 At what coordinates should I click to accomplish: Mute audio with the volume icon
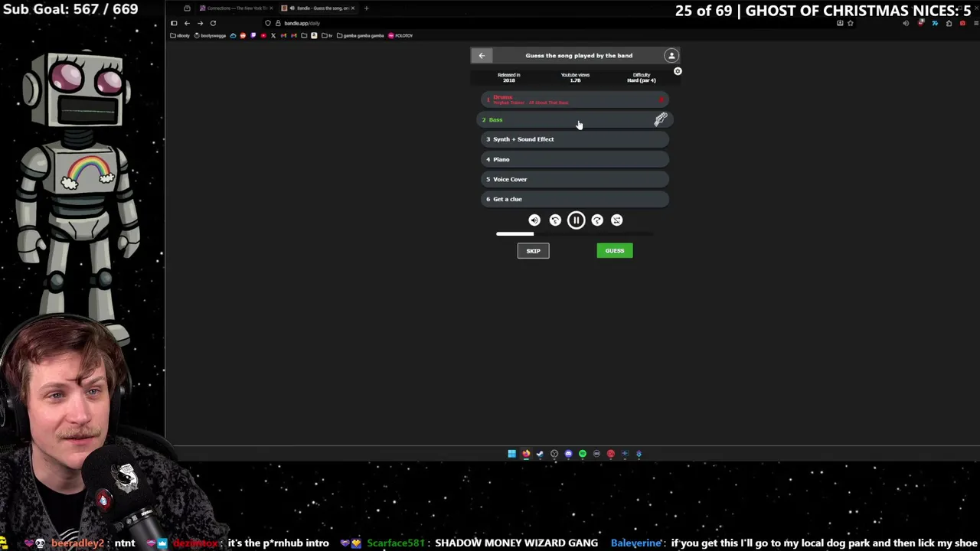[534, 220]
